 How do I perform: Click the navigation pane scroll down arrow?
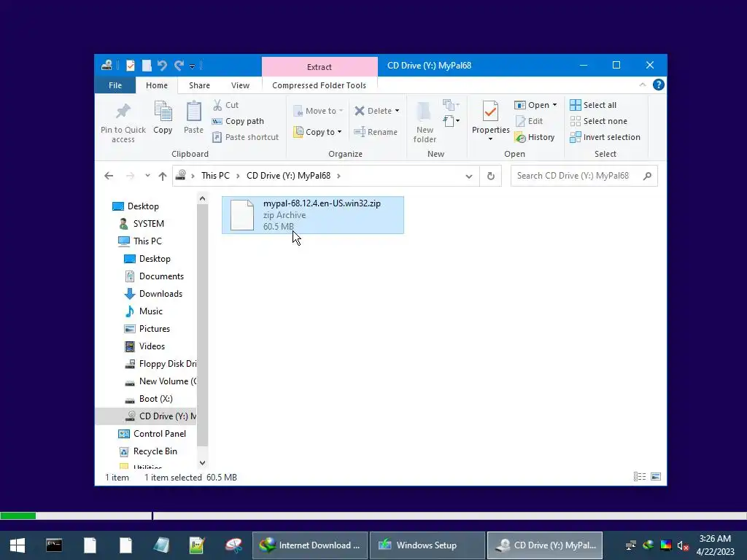click(x=203, y=463)
